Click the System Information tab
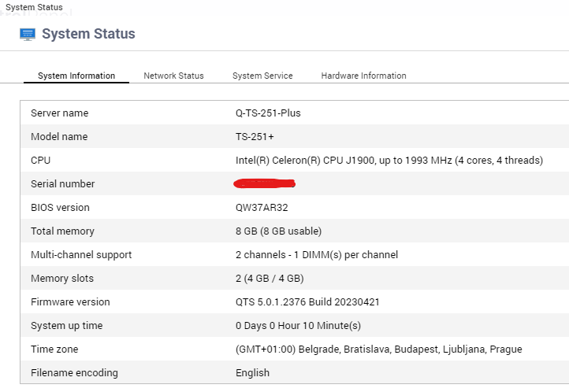 76,76
